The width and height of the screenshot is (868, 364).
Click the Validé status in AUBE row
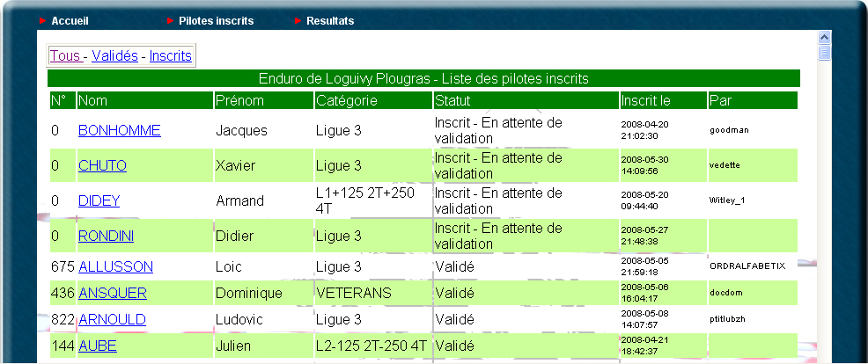[454, 346]
